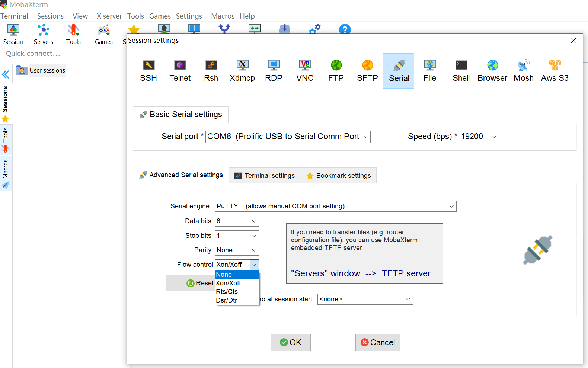Open the Games menu
Screen dimensions: 588x368
(x=160, y=16)
